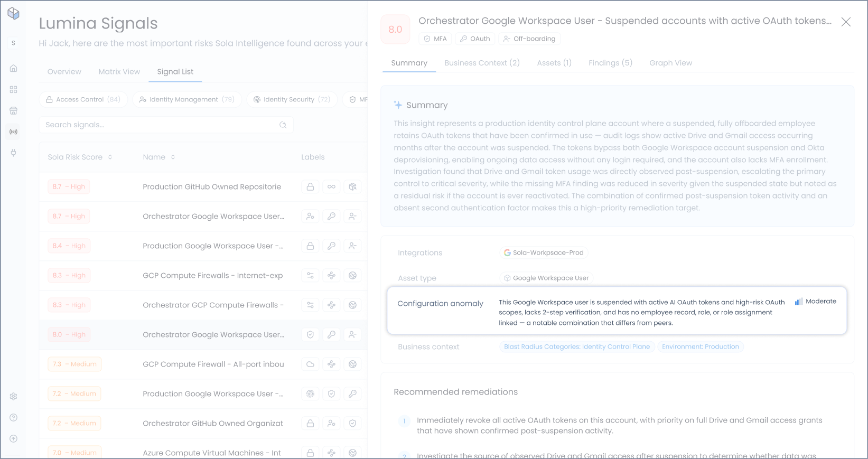Open the marketplace storefront icon in sidebar
The height and width of the screenshot is (459, 868).
click(14, 110)
